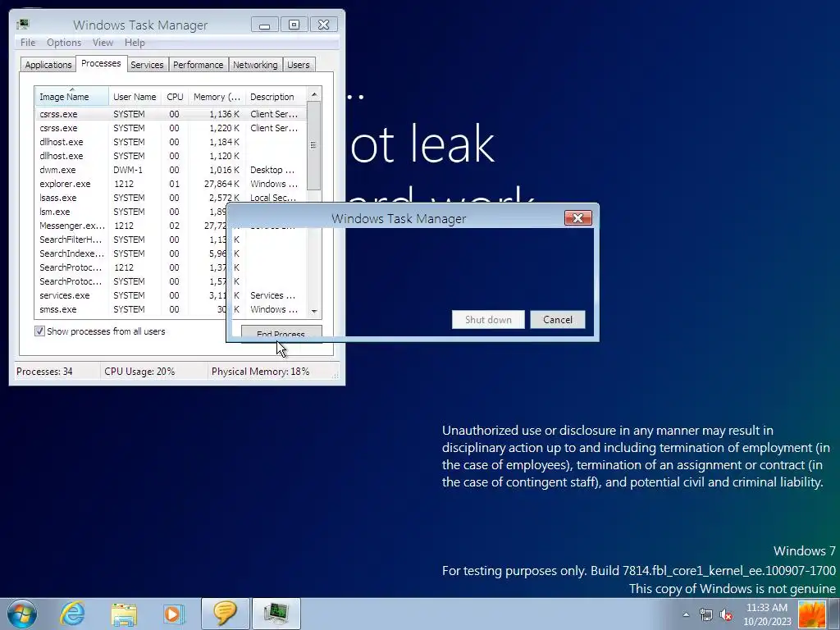
Task: Select the Processes tab
Action: (101, 63)
